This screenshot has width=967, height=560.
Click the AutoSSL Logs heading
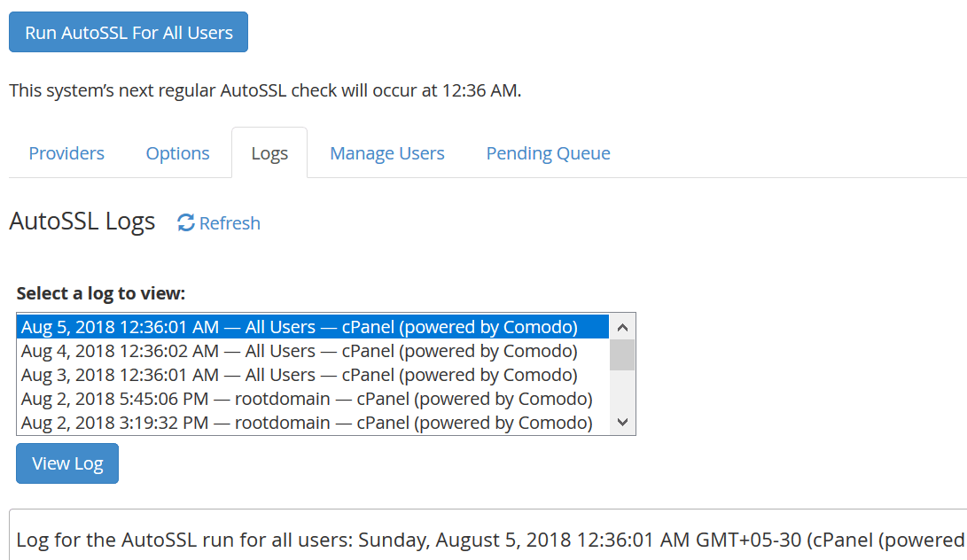pos(82,222)
